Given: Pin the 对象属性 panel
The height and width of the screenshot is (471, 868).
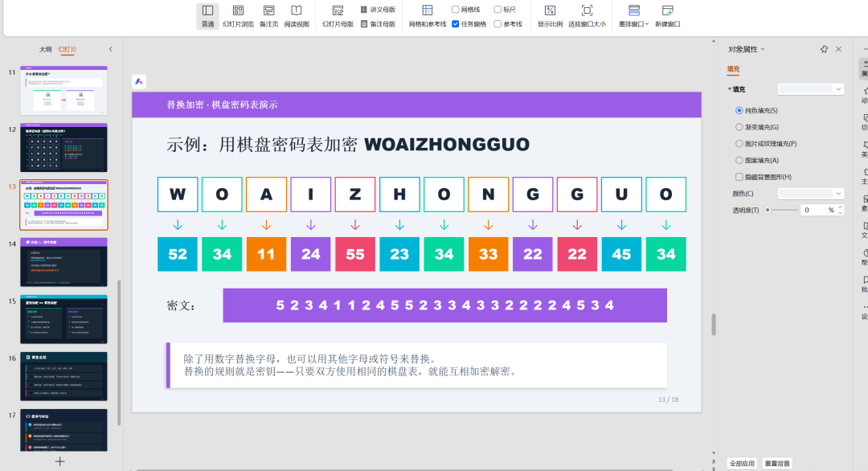Looking at the screenshot, I should click(x=824, y=49).
